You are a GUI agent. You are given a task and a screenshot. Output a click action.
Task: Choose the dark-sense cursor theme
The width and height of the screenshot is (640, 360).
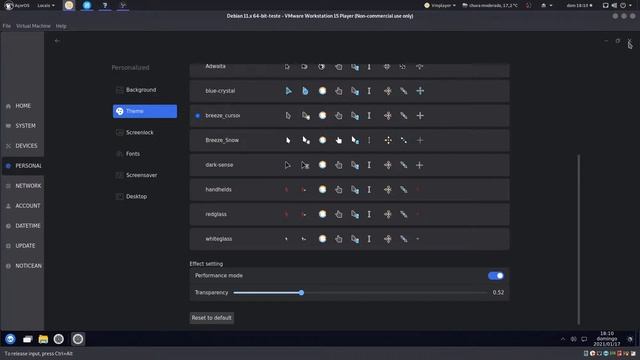click(x=349, y=165)
